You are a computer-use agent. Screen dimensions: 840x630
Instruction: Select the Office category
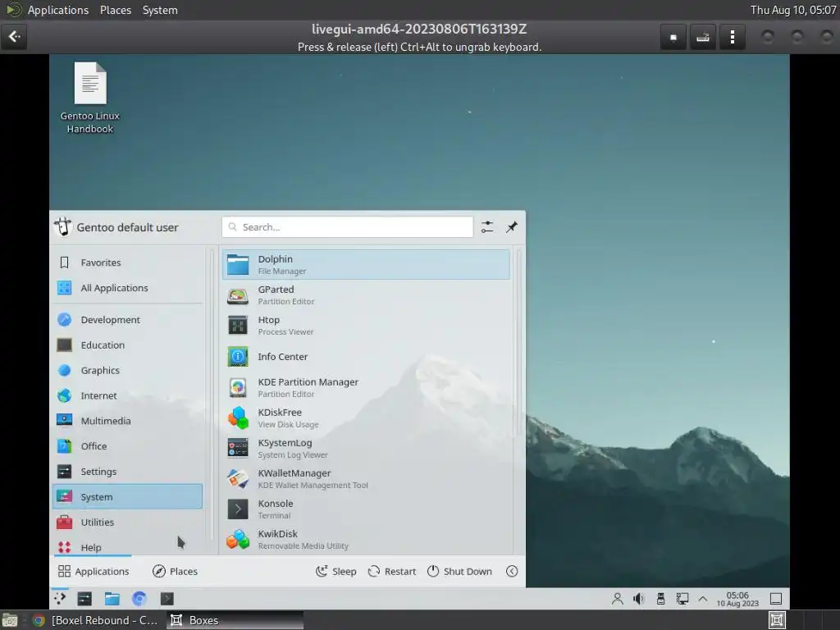point(127,445)
